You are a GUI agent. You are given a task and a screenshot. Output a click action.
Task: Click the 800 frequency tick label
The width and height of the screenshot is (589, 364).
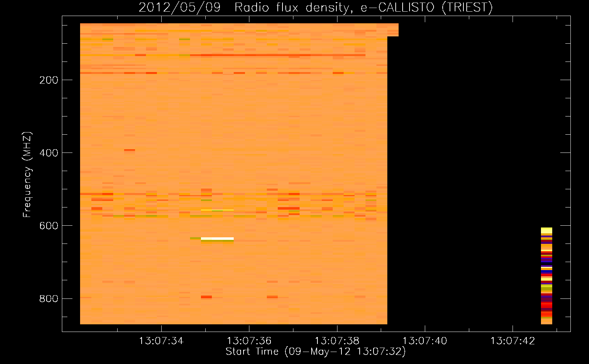(x=49, y=298)
